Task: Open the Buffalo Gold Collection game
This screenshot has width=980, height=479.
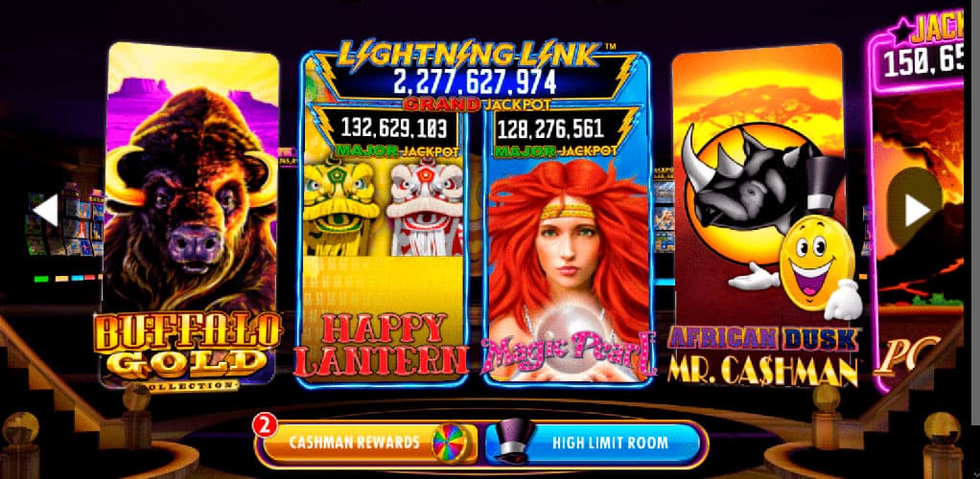Action: (x=191, y=216)
